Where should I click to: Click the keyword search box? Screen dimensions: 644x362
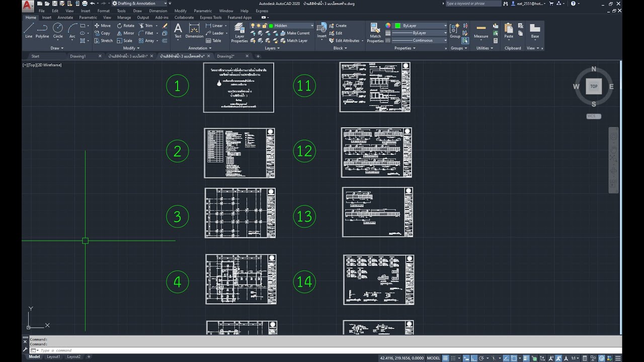point(473,4)
